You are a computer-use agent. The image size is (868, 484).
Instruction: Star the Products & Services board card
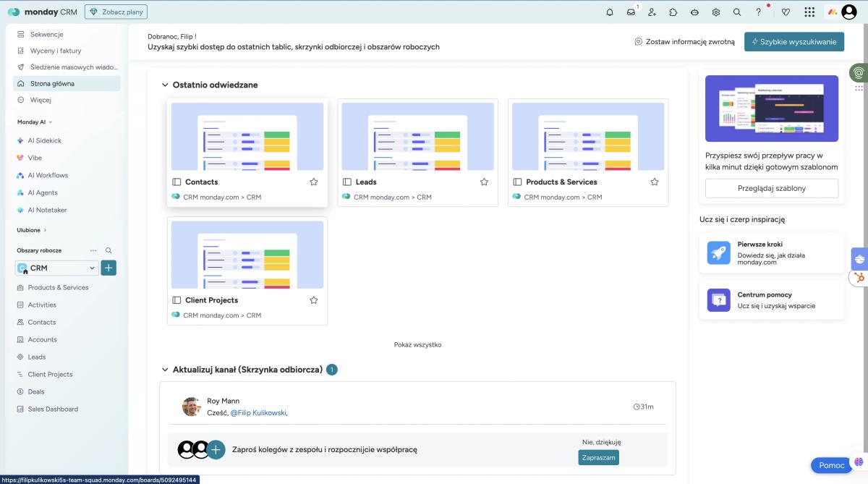pos(655,182)
